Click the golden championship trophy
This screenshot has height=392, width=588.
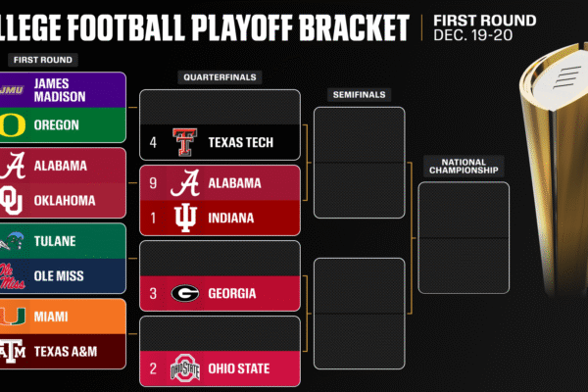551,176
